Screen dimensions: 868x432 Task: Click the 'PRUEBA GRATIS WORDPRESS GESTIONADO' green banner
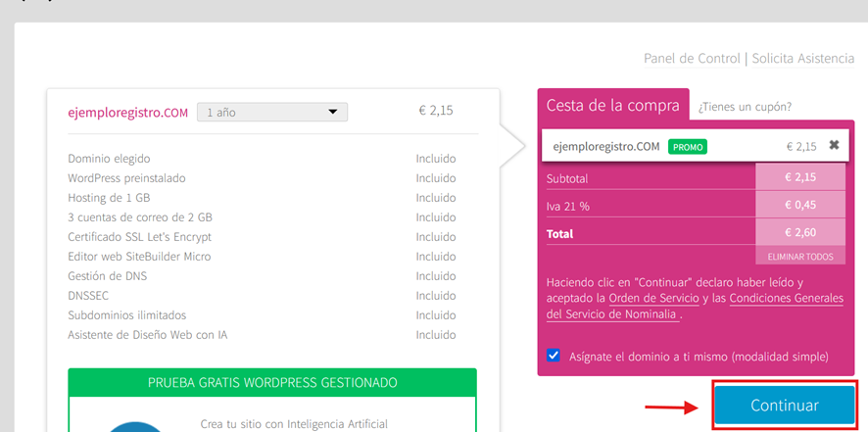pyautogui.click(x=271, y=382)
